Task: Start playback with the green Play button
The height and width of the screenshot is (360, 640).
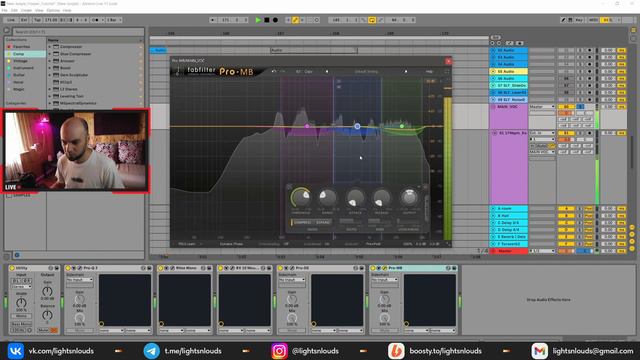Action: 258,20
